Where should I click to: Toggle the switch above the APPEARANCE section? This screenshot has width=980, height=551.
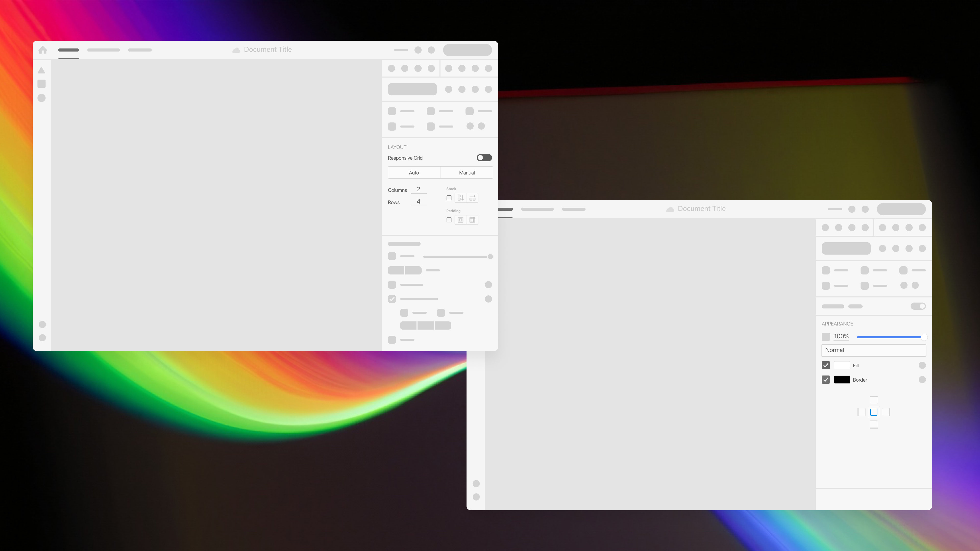[918, 306]
